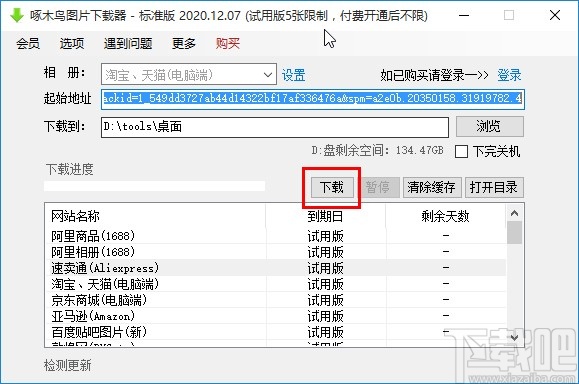The height and width of the screenshot is (384, 579).
Task: Open the 会员 menu
Action: 28,44
